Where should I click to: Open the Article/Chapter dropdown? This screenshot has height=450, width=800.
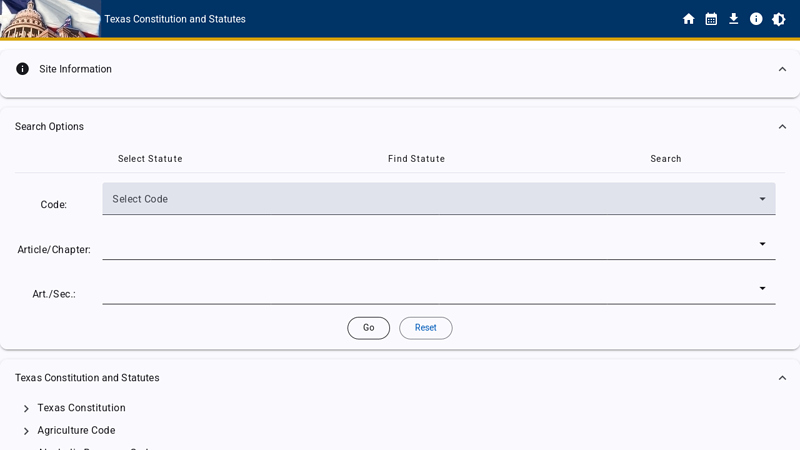pyautogui.click(x=438, y=244)
